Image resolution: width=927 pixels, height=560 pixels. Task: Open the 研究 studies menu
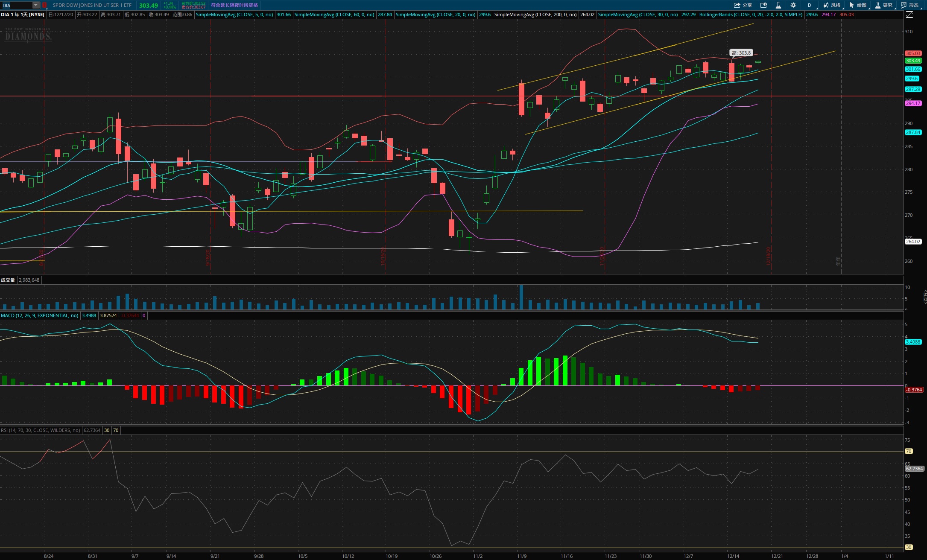pos(884,5)
